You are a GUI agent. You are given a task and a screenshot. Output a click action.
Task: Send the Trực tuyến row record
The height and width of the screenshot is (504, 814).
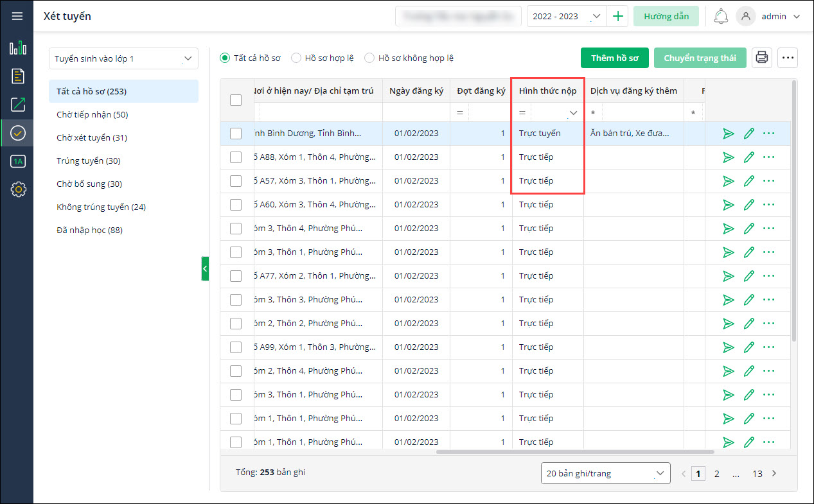[x=728, y=134]
